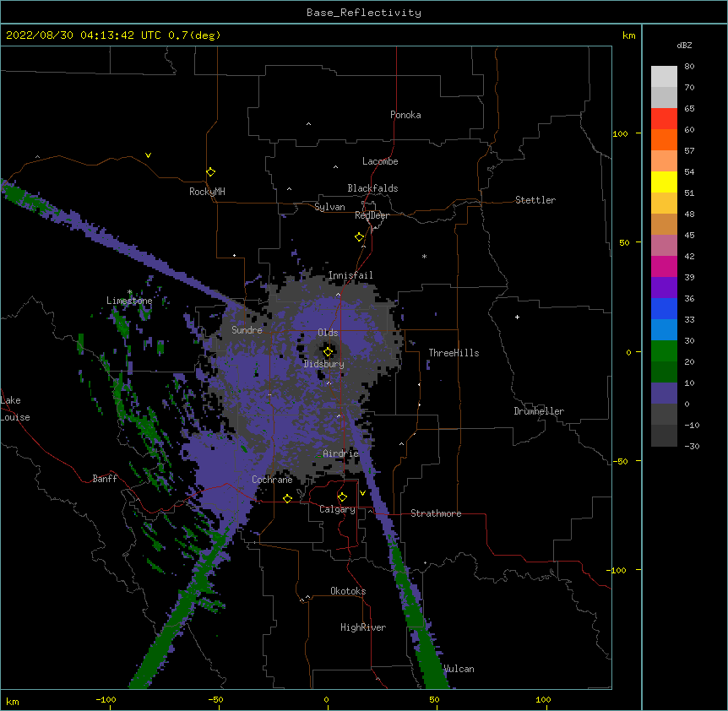This screenshot has width=728, height=711.
Task: Pick the light gray 80 dBZ legend swatch
Action: (x=664, y=77)
